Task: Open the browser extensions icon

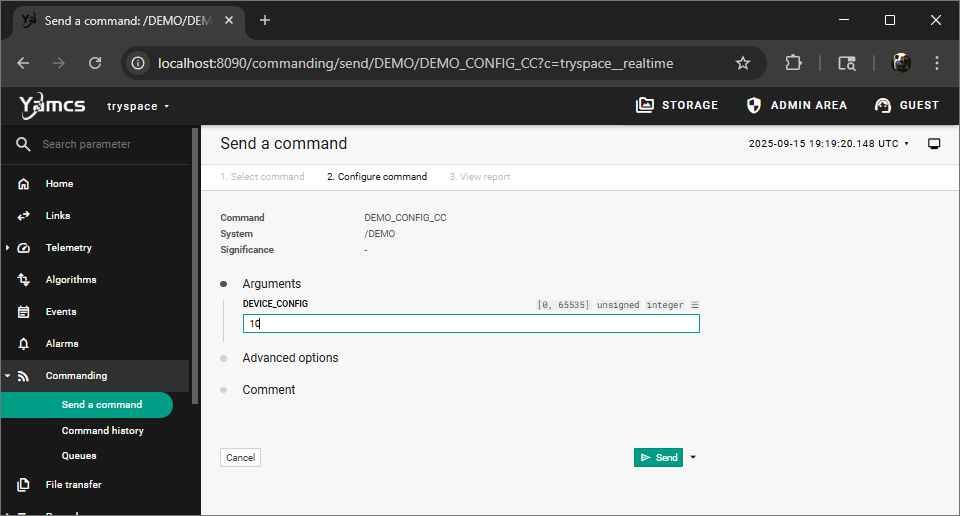Action: coord(793,63)
